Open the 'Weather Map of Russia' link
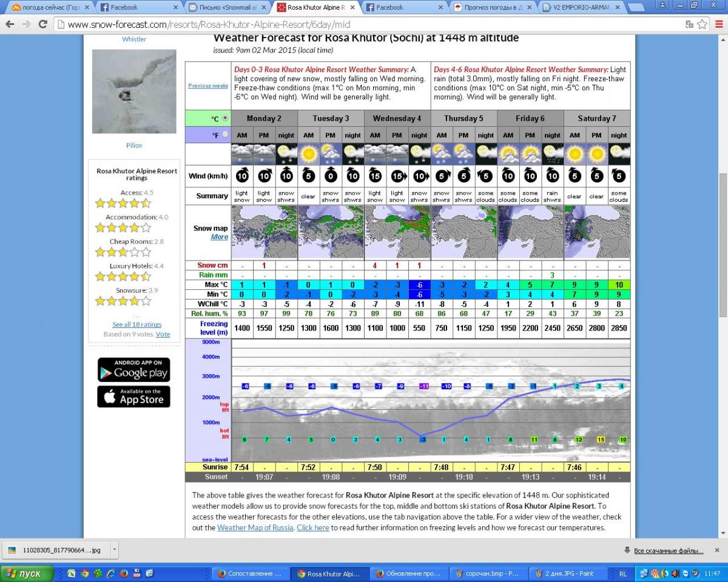The width and height of the screenshot is (728, 582). coord(255,527)
